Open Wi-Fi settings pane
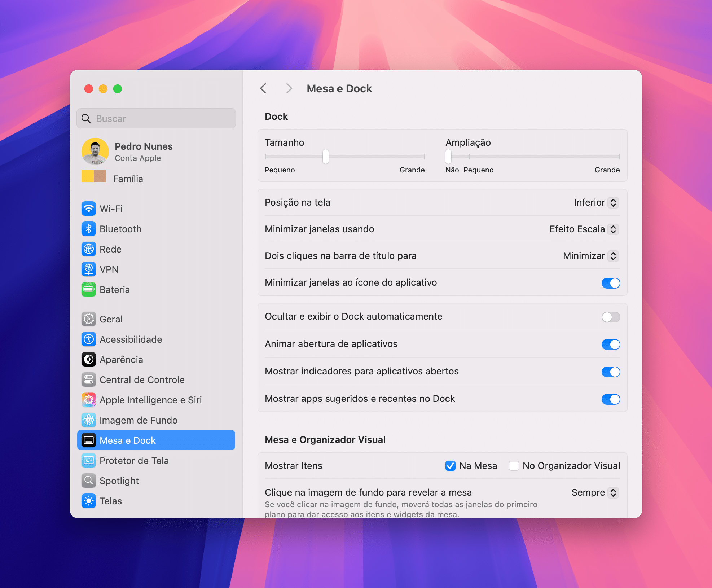This screenshot has width=712, height=588. tap(156, 209)
